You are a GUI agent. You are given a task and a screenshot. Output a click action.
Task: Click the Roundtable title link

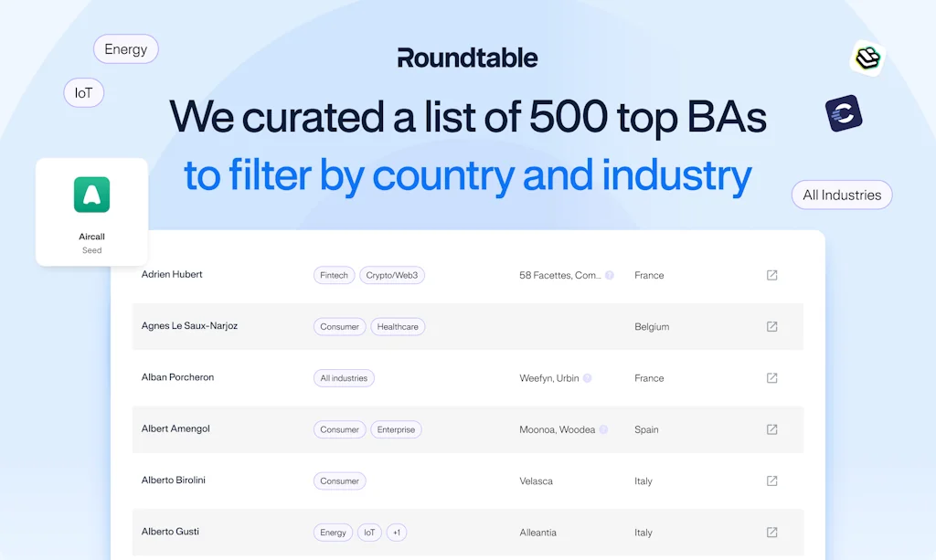click(467, 57)
